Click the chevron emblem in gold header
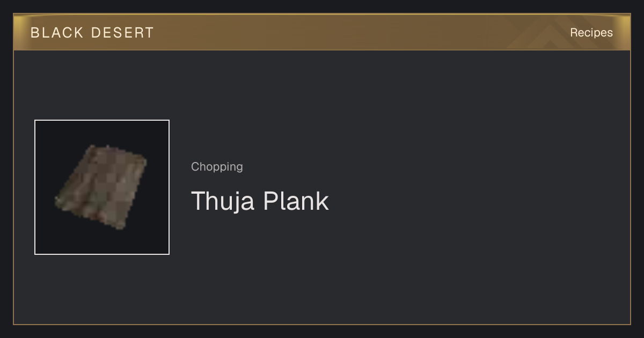This screenshot has width=644, height=338. point(542,33)
